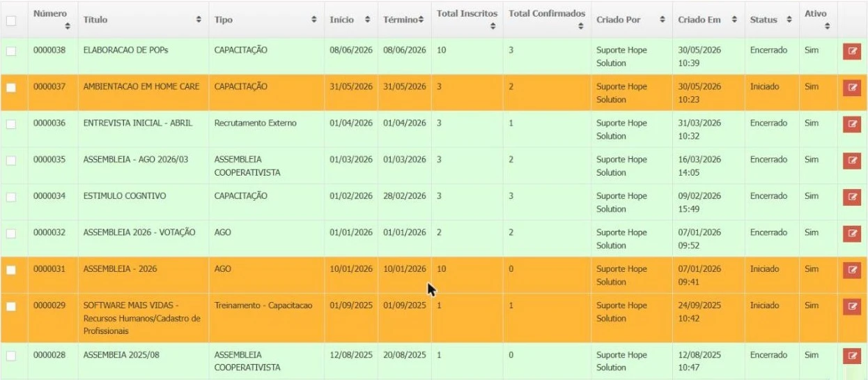Viewport: 868px width, 380px height.
Task: Click the ESTIMULO COGNTIVO title
Action: [125, 196]
